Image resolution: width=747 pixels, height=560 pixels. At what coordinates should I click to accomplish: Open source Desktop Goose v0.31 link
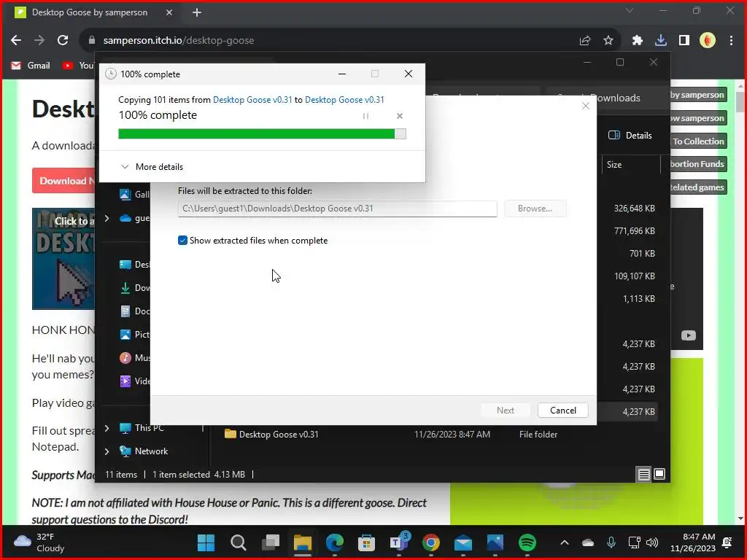252,99
